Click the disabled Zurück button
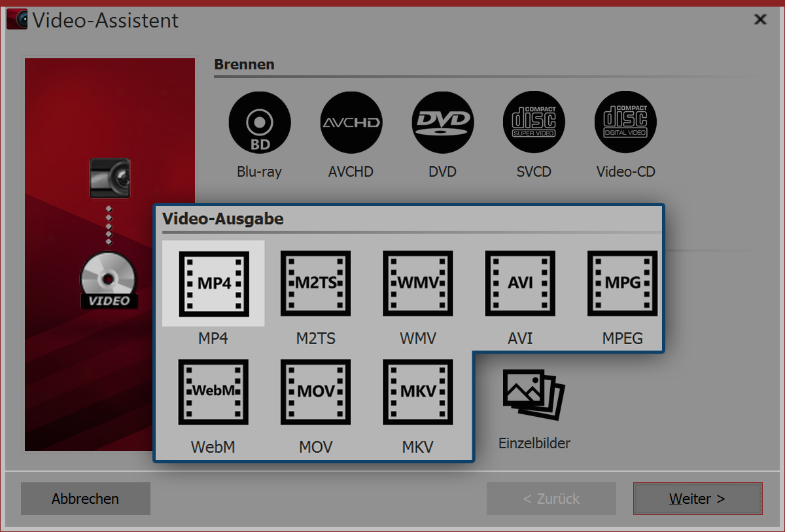 (551, 499)
